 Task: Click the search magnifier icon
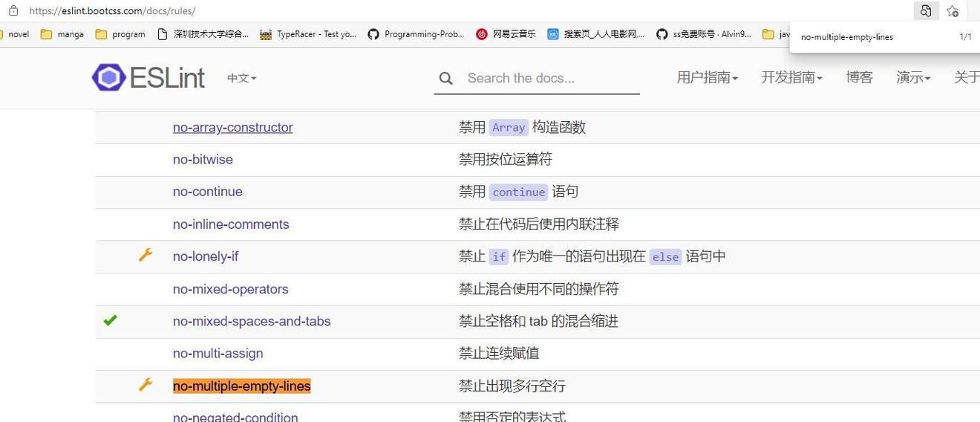click(x=445, y=79)
